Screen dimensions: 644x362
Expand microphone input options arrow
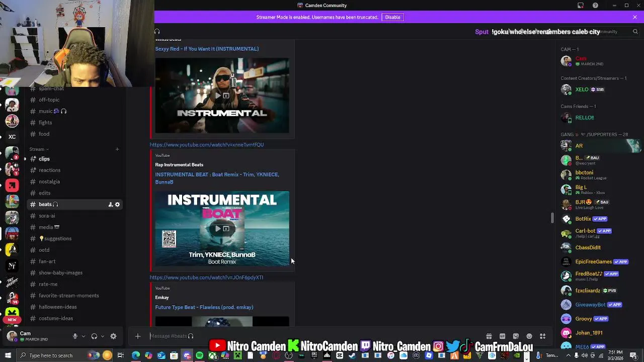(83, 336)
